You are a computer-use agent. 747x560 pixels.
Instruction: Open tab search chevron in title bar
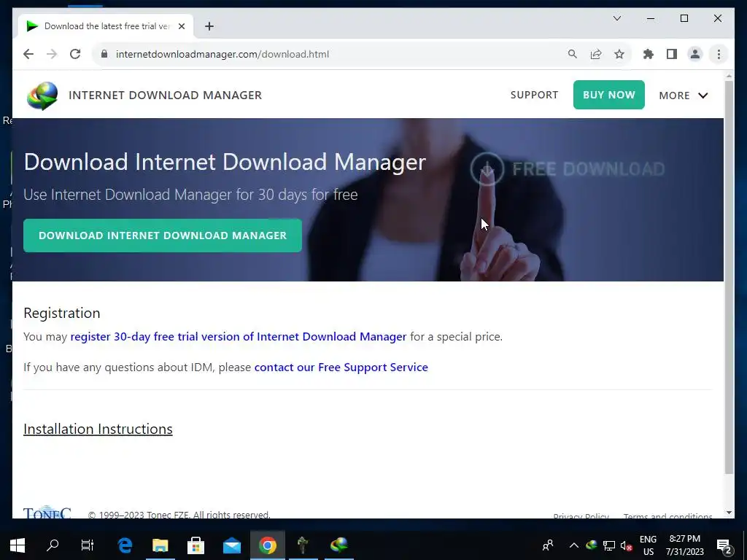click(x=617, y=18)
